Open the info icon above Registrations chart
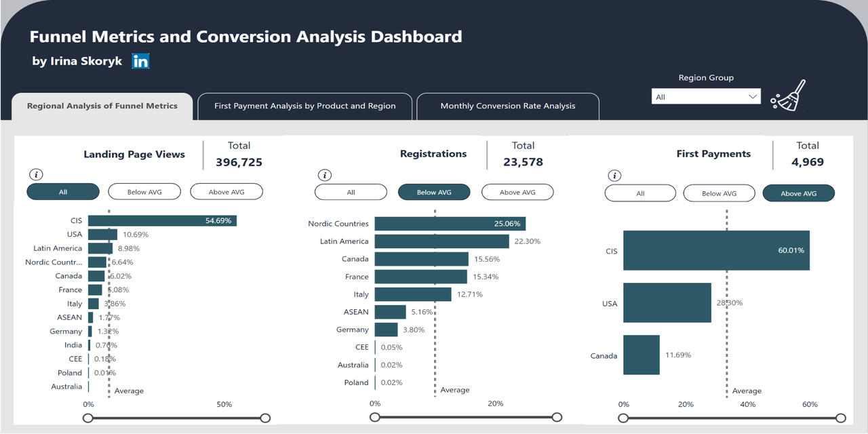Screen dimensions: 868x434 [x=324, y=174]
